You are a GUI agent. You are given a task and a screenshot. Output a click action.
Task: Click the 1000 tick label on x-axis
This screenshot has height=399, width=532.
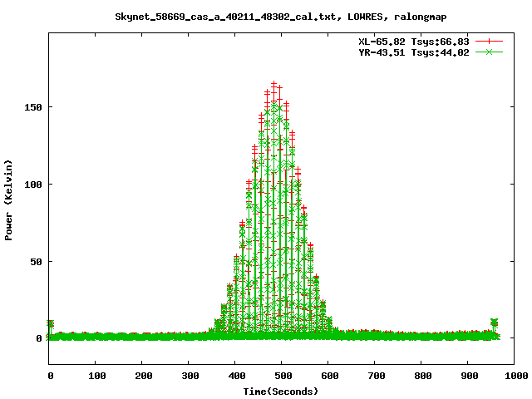516,376
